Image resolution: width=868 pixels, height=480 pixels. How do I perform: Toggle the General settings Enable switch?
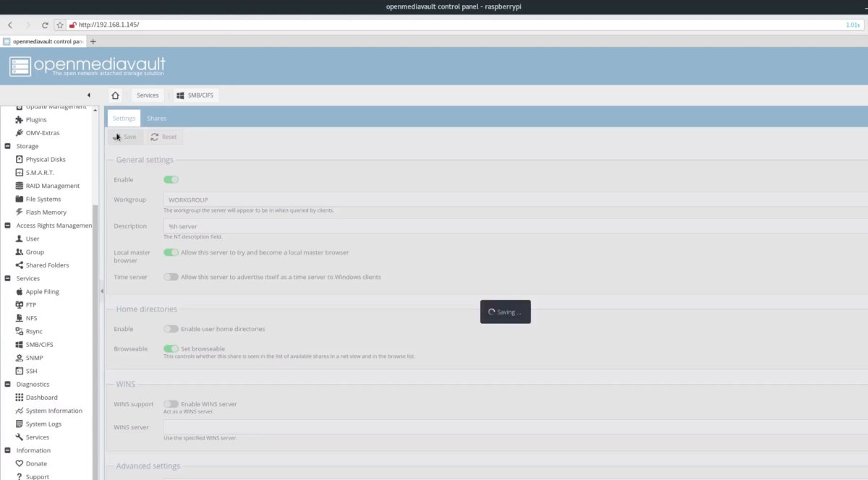click(171, 179)
